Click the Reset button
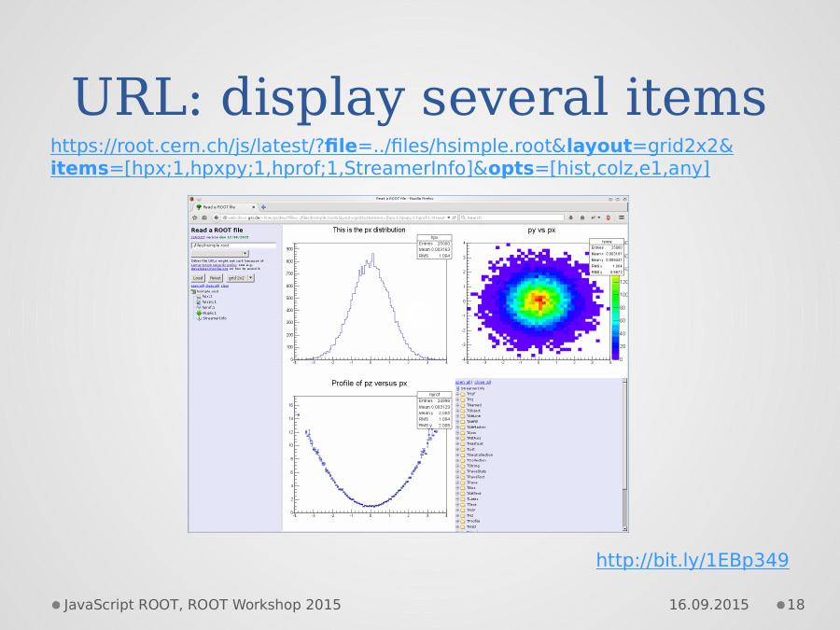Viewport: 840px width, 630px height. click(x=216, y=278)
